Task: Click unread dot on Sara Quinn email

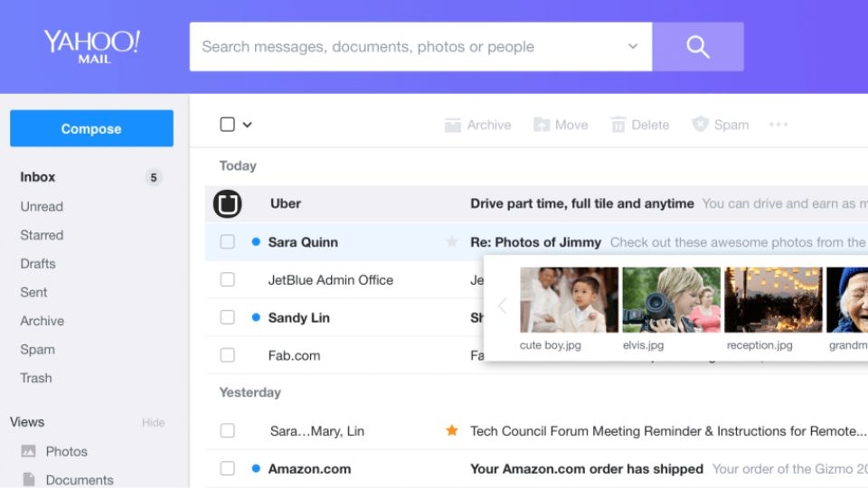Action: (256, 242)
